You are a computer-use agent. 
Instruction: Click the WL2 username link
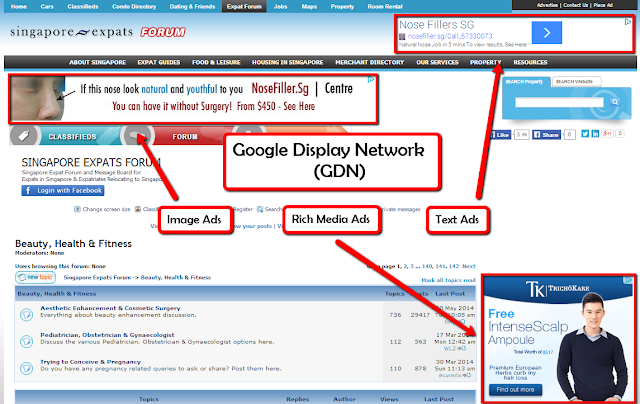click(450, 349)
